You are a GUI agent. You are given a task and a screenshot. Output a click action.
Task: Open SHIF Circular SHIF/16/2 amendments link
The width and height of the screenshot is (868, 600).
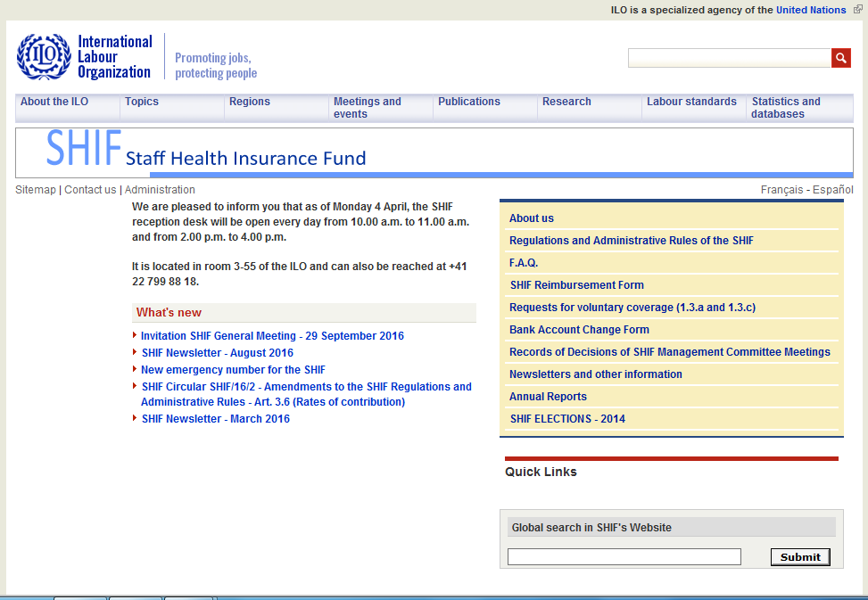click(306, 394)
